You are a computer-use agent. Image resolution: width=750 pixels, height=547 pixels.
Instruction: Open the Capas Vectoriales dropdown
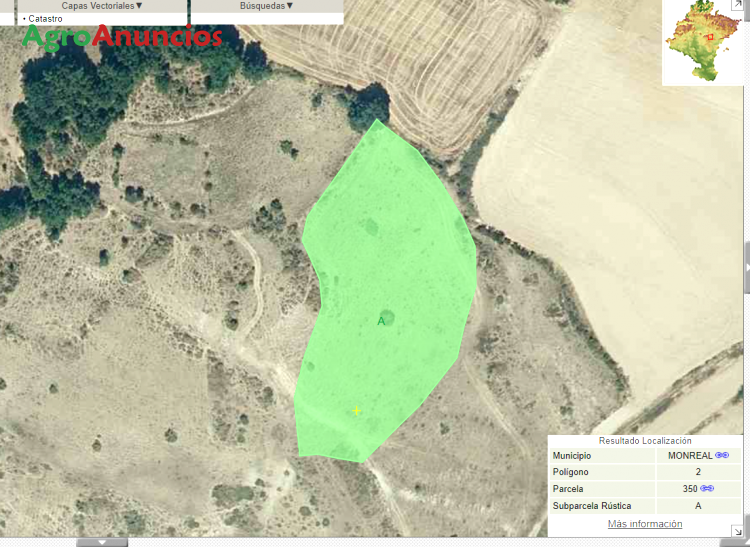coord(102,6)
